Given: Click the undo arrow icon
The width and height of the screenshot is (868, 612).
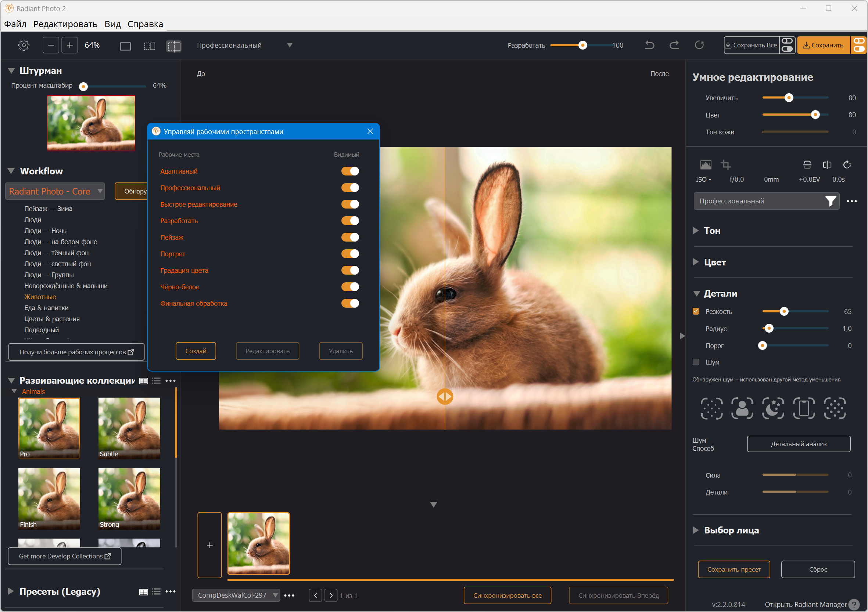Looking at the screenshot, I should coord(649,45).
